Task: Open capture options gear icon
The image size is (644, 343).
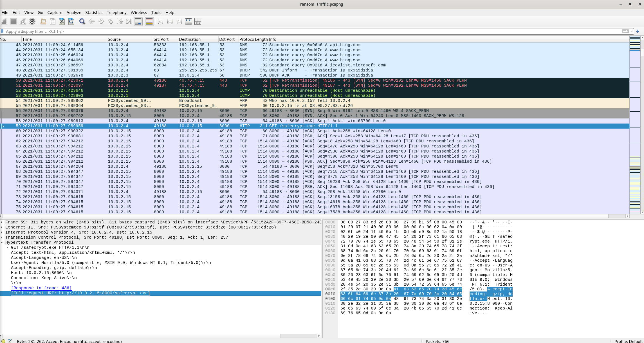Action: coord(32,21)
